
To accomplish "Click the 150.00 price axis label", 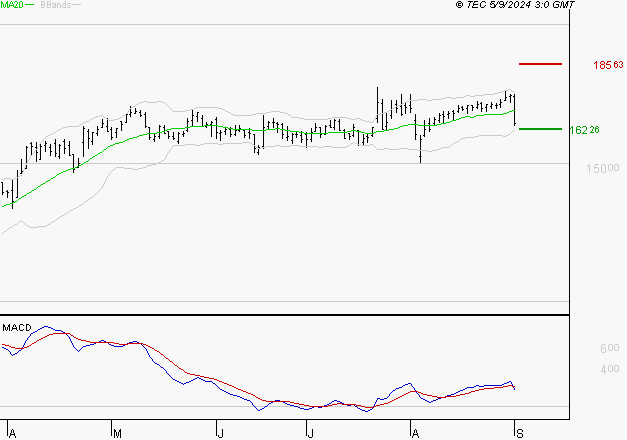I will click(603, 168).
